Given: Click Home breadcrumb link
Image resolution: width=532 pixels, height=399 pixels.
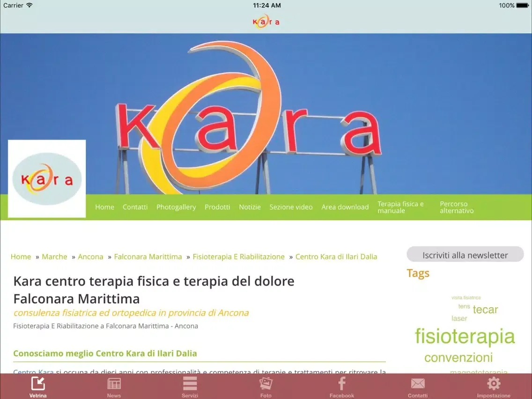Looking at the screenshot, I should (21, 257).
